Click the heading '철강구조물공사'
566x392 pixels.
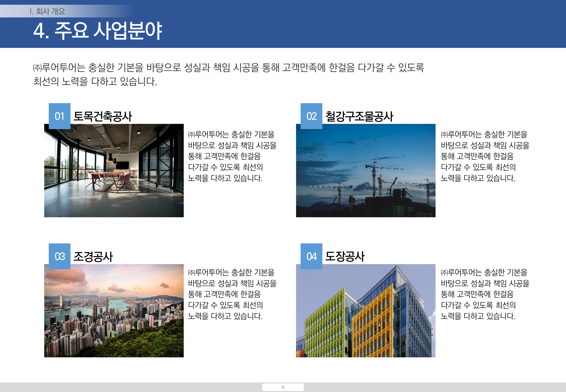tap(359, 116)
